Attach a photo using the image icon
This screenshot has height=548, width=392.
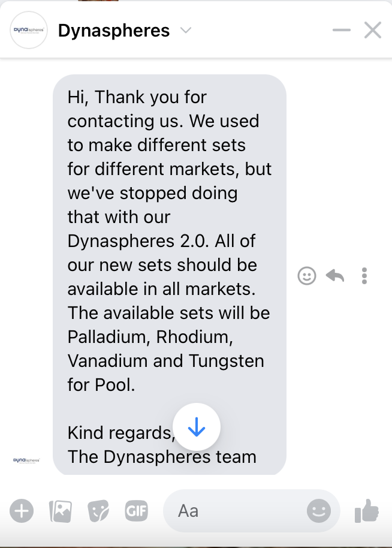tap(61, 511)
